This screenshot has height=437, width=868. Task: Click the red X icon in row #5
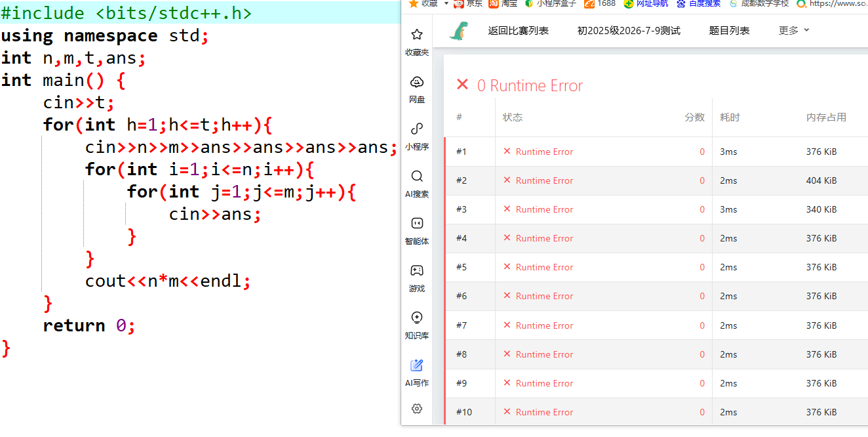tap(507, 267)
